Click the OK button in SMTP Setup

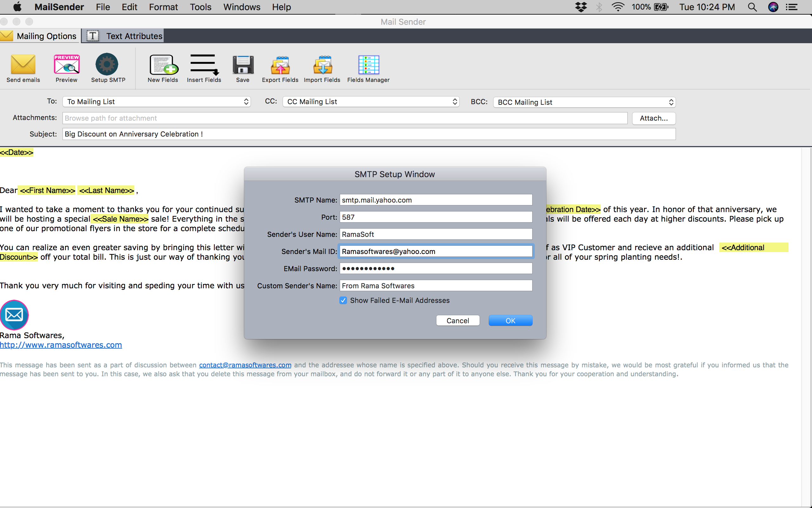click(510, 321)
